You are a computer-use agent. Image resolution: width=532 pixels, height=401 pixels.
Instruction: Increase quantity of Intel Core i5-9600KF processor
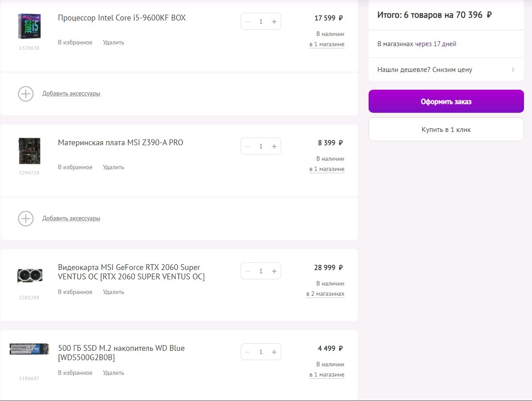[274, 22]
